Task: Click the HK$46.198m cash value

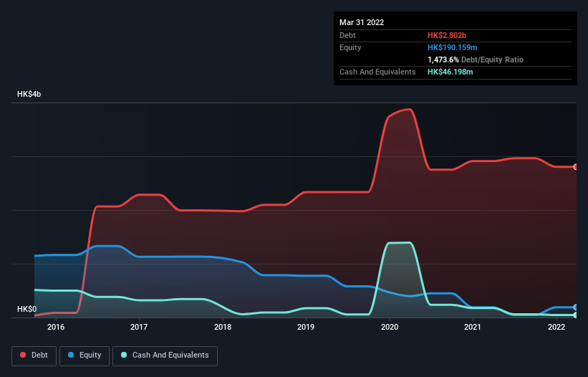Action: pyautogui.click(x=450, y=72)
